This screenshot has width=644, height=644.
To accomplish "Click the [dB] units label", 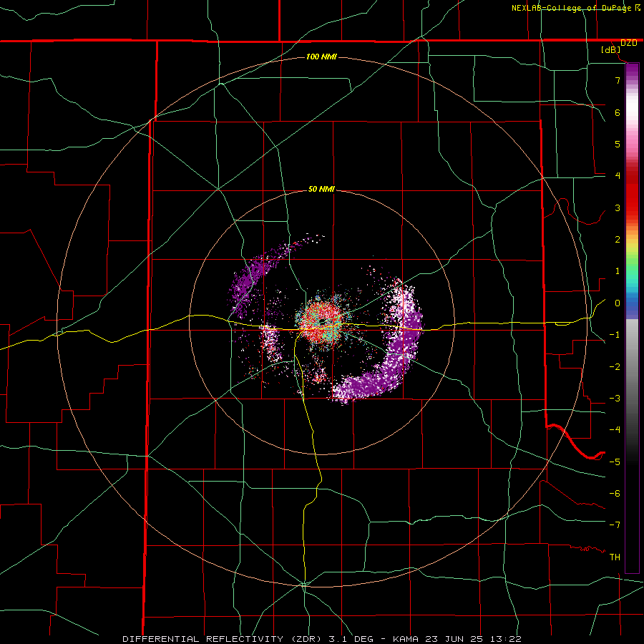I will (x=611, y=50).
